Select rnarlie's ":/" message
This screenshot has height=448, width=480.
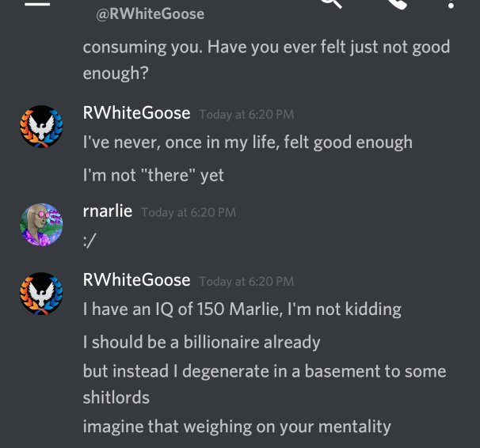[x=90, y=241]
